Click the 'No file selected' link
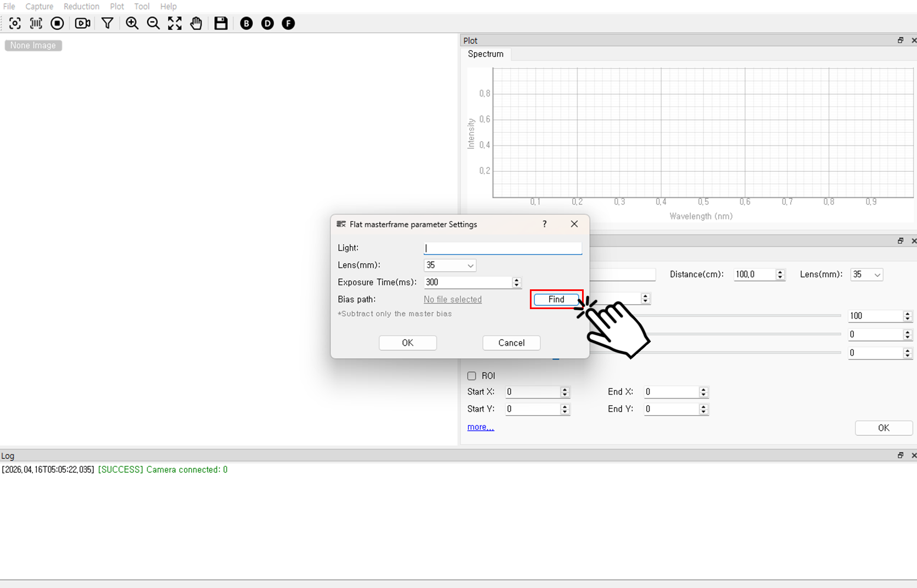 point(452,299)
